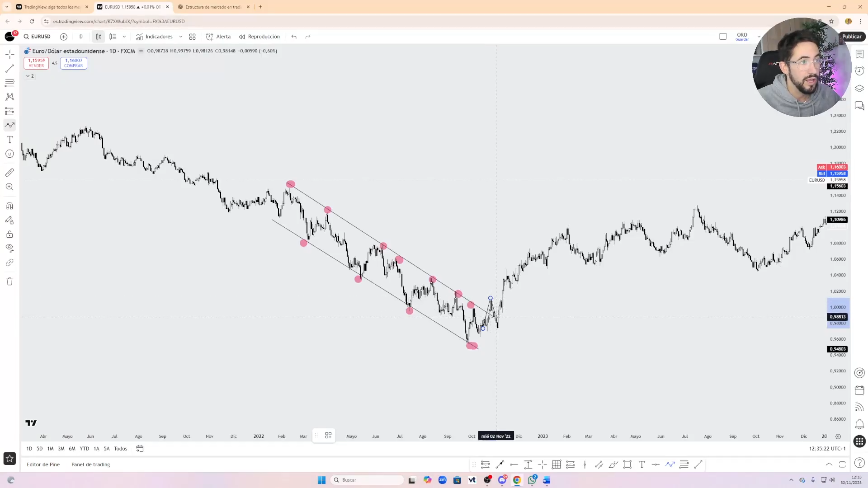Viewport: 868px width, 488px height.
Task: Select the ruler measure tool
Action: (9, 173)
